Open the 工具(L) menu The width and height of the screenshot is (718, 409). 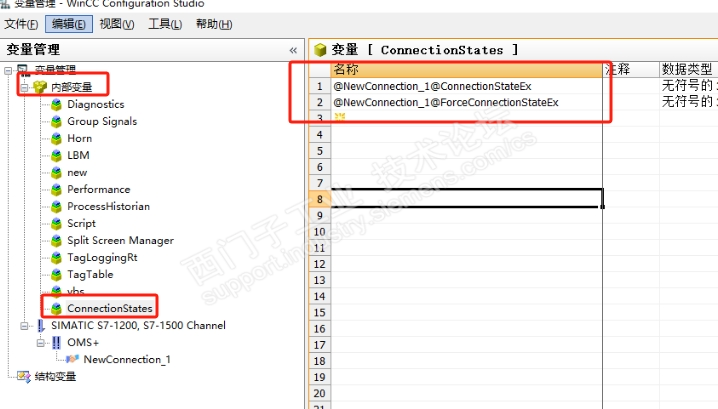[x=165, y=24]
